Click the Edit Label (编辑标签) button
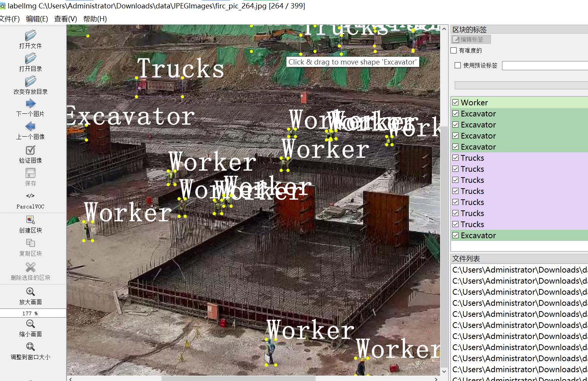This screenshot has width=588, height=381. click(471, 39)
